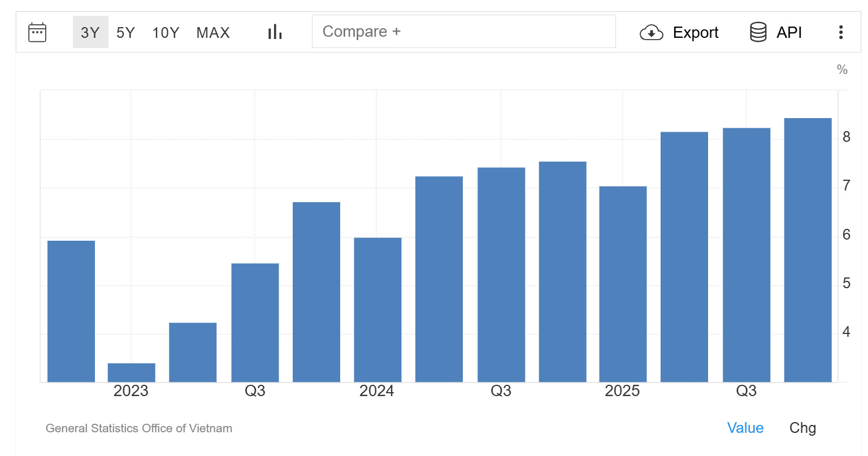Viewport: 868px width, 456px height.
Task: Enable the Chg display mode
Action: coord(802,428)
